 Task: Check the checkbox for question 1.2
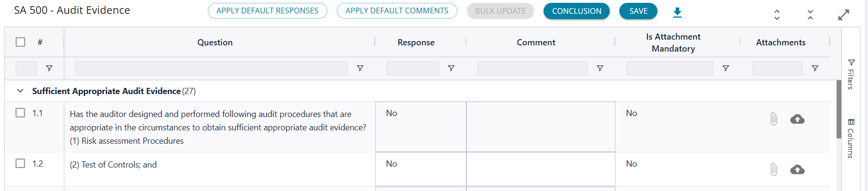point(20,163)
